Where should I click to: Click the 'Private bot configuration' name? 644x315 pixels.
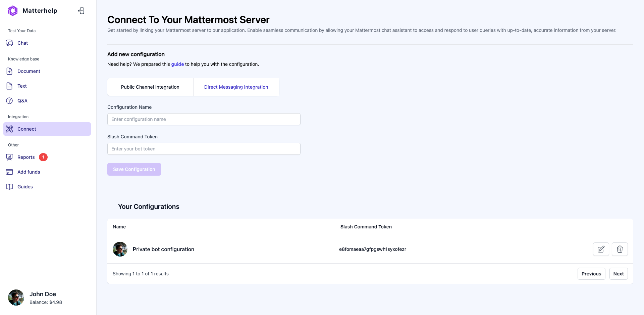point(163,249)
